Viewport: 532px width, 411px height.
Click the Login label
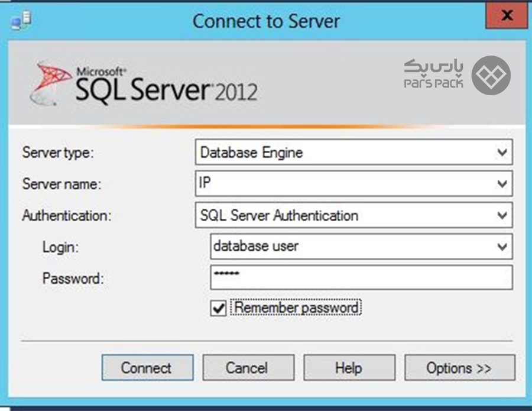pos(60,247)
